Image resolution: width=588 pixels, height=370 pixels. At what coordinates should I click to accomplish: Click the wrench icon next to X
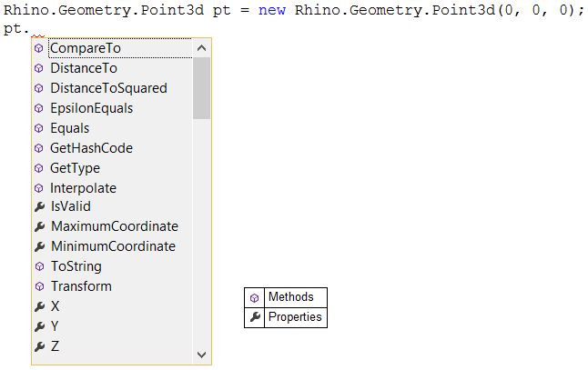(x=38, y=306)
